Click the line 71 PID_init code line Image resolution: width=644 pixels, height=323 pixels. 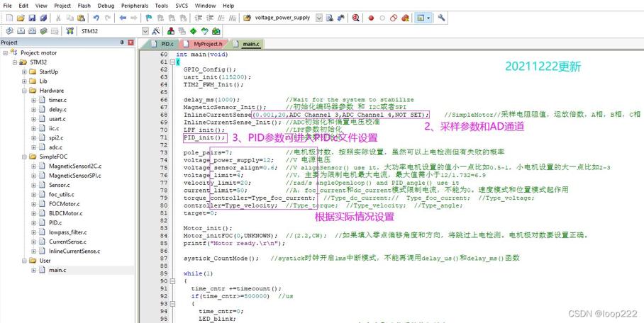(204, 137)
